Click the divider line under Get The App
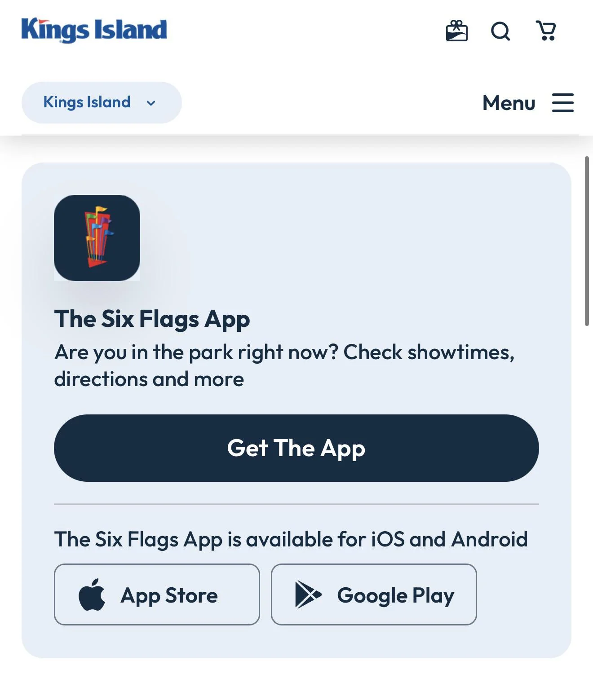 click(296, 504)
